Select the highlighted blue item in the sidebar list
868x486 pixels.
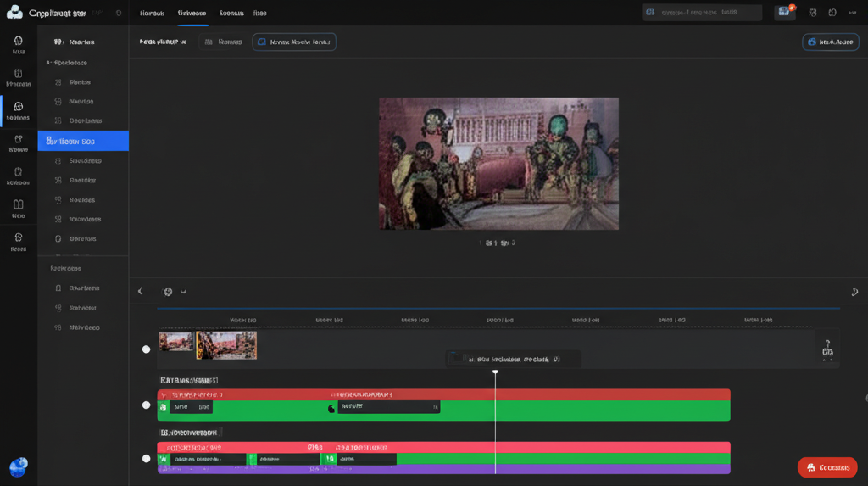click(x=83, y=141)
